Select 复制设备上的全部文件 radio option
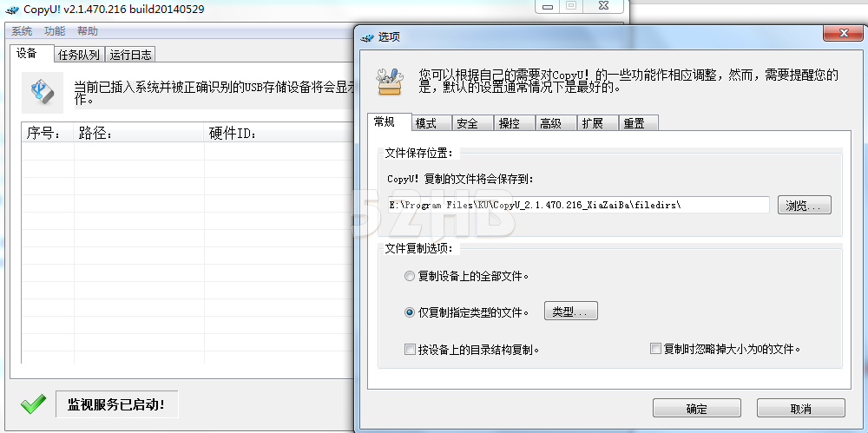 (x=410, y=276)
